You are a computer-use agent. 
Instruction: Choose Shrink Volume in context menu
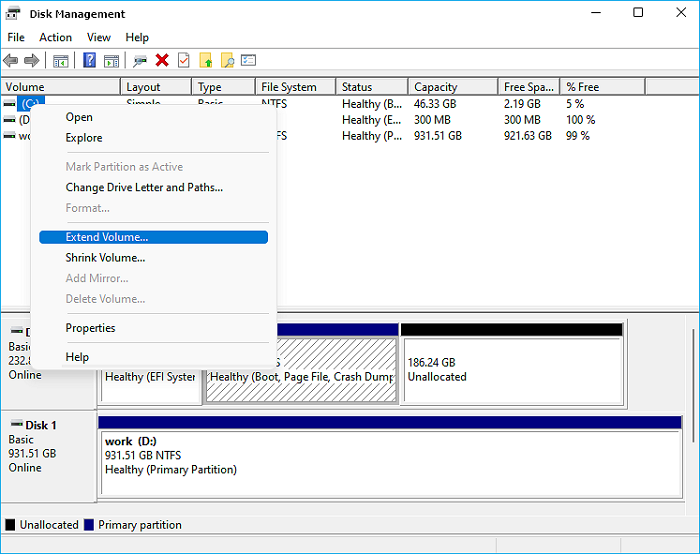coord(105,258)
